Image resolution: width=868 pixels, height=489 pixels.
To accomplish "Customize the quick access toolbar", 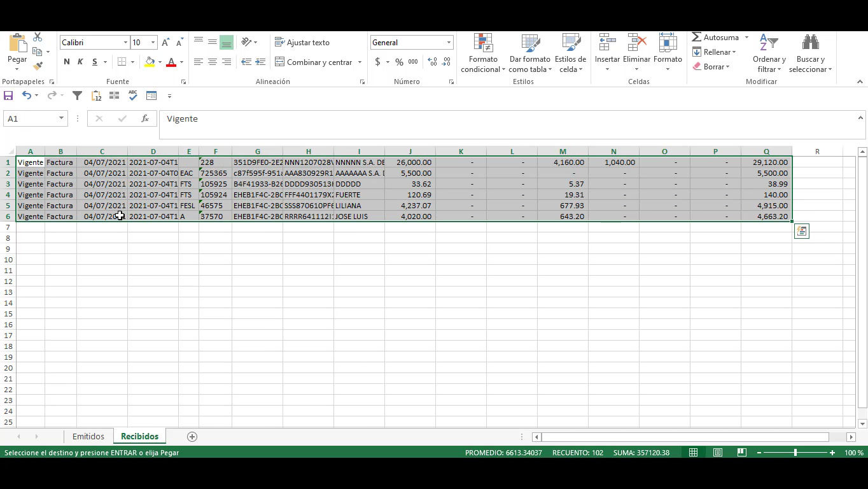I will [169, 96].
